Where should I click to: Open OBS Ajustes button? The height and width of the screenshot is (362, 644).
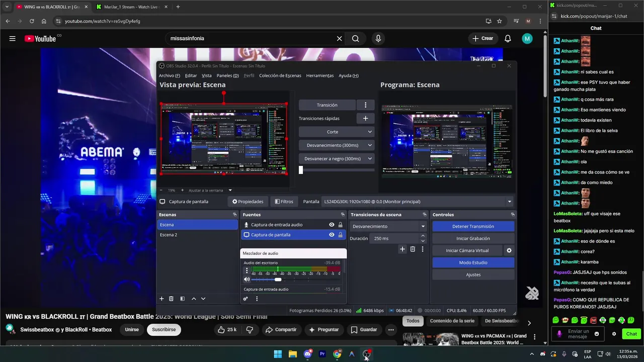tap(473, 275)
